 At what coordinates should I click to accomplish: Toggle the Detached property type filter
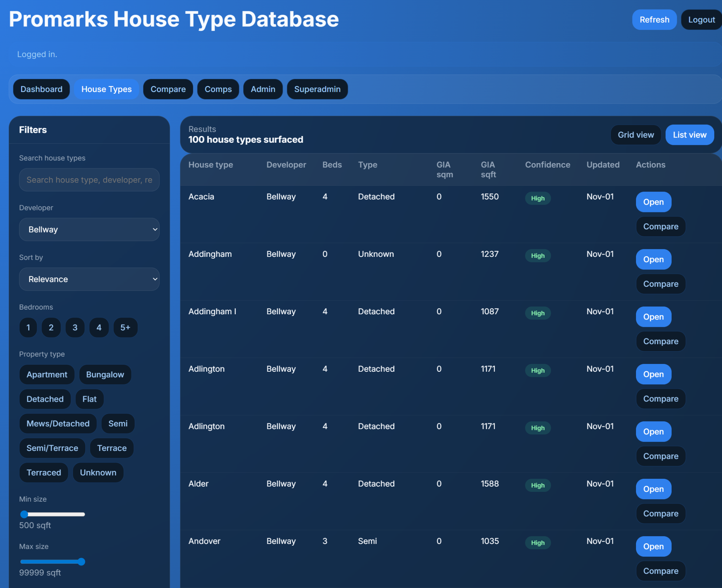click(x=45, y=399)
